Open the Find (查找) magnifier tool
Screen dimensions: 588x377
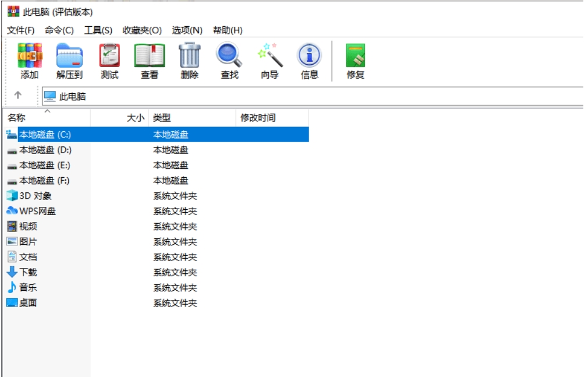point(229,55)
